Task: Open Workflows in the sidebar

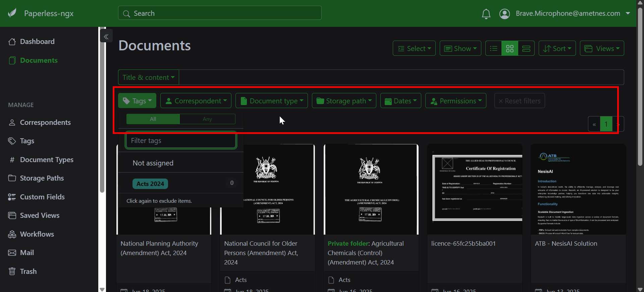Action: (37, 234)
